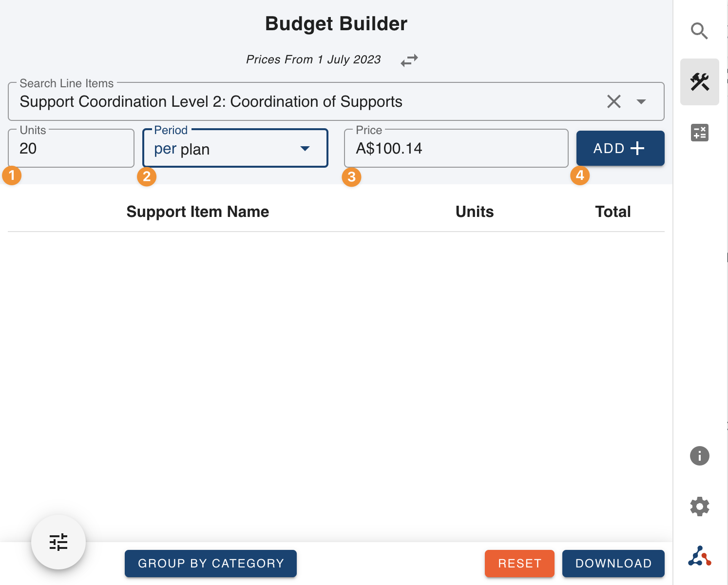Click the Units column header in table

coord(474,212)
